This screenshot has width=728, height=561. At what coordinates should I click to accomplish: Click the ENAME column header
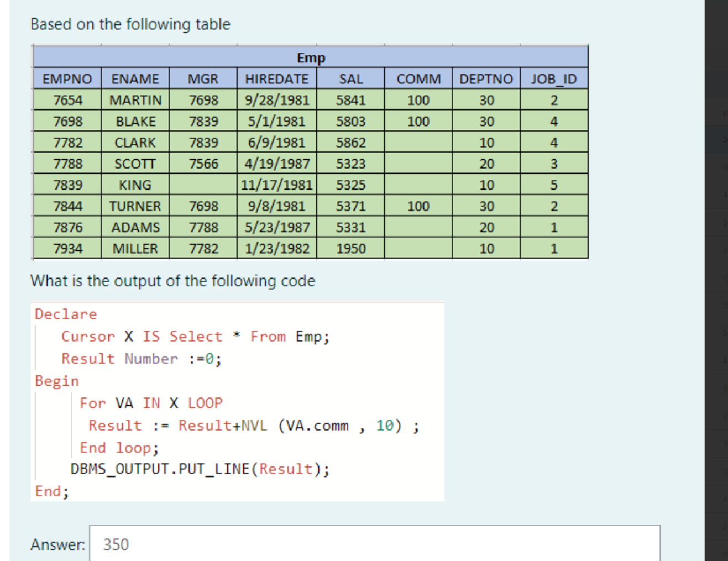point(134,78)
